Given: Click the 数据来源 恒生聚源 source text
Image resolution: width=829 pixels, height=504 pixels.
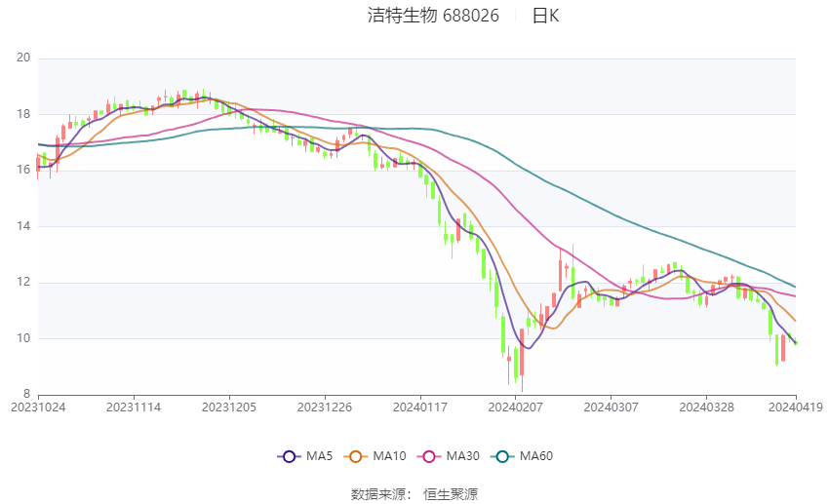Looking at the screenshot, I should pyautogui.click(x=414, y=494).
